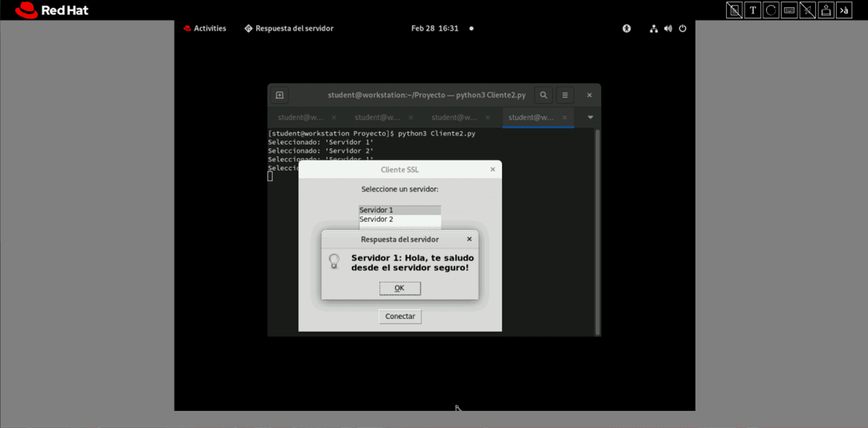Close the active fourth terminal tab
The height and width of the screenshot is (428, 868).
(x=565, y=117)
